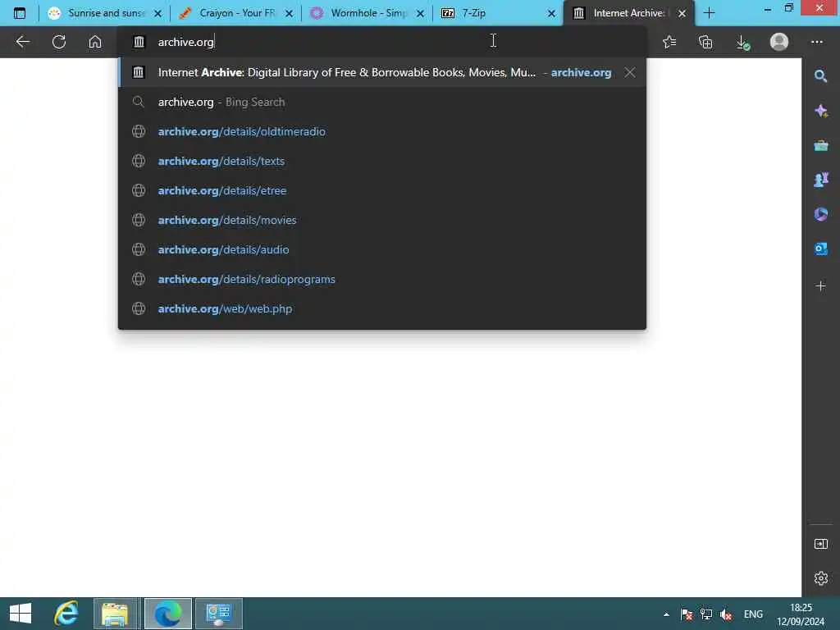Click the Microsoft Edge taskbar icon
Viewport: 840px width, 630px height.
167,614
